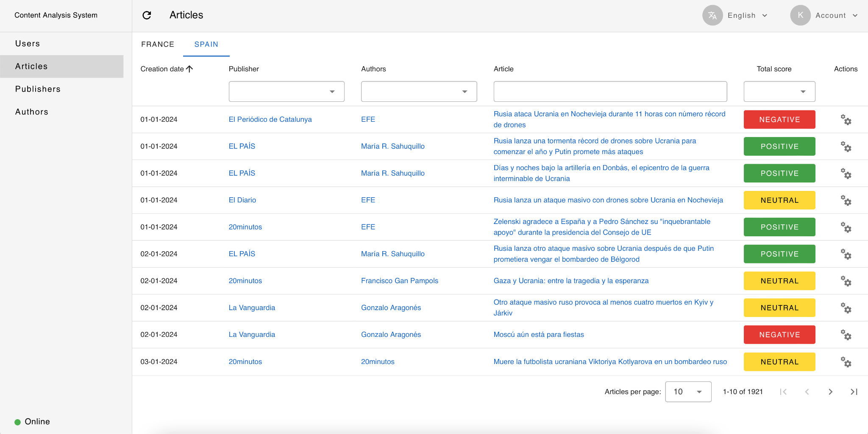Viewport: 868px width, 434px height.
Task: Click POSITIVE badge on Zelenski agradece article
Action: pos(779,227)
